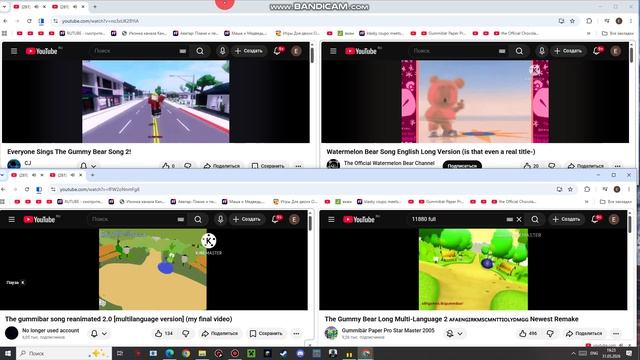The height and width of the screenshot is (360, 640).
Task: Share the gummibar song reanimated 2.0 video
Action: [x=220, y=333]
